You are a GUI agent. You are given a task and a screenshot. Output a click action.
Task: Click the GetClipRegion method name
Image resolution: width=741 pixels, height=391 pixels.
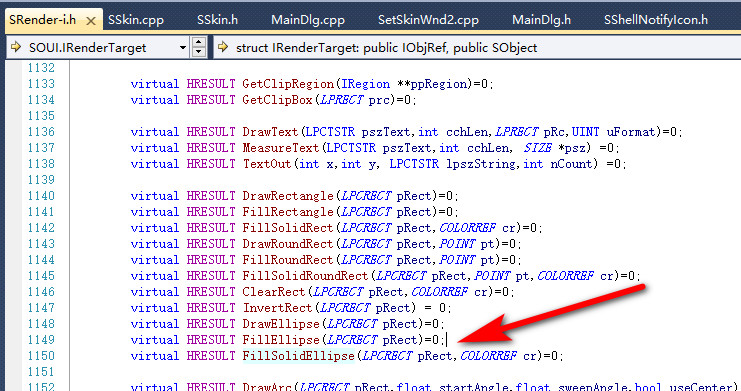tap(288, 84)
